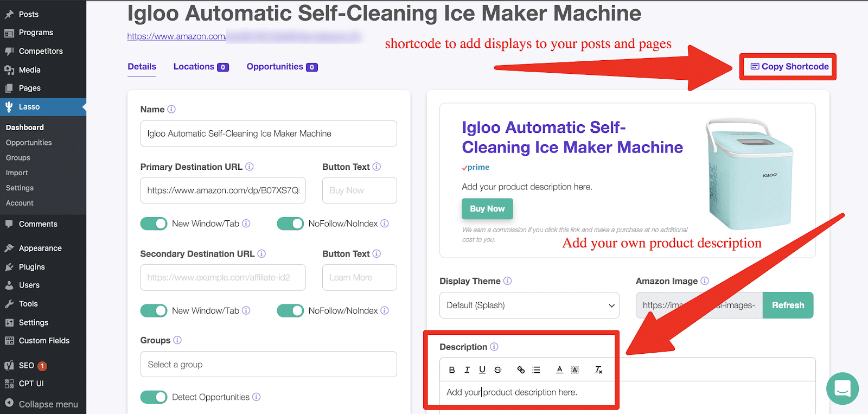Click the product title link in the preview
Image resolution: width=868 pixels, height=414 pixels.
pos(572,137)
